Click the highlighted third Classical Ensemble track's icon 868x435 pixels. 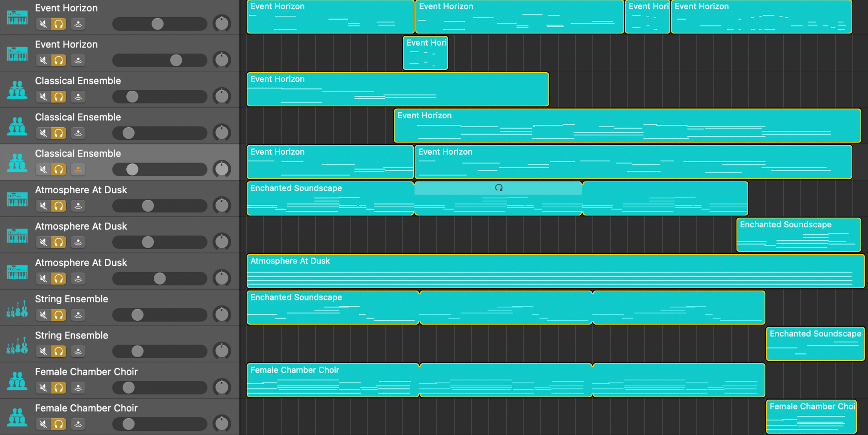coord(17,163)
